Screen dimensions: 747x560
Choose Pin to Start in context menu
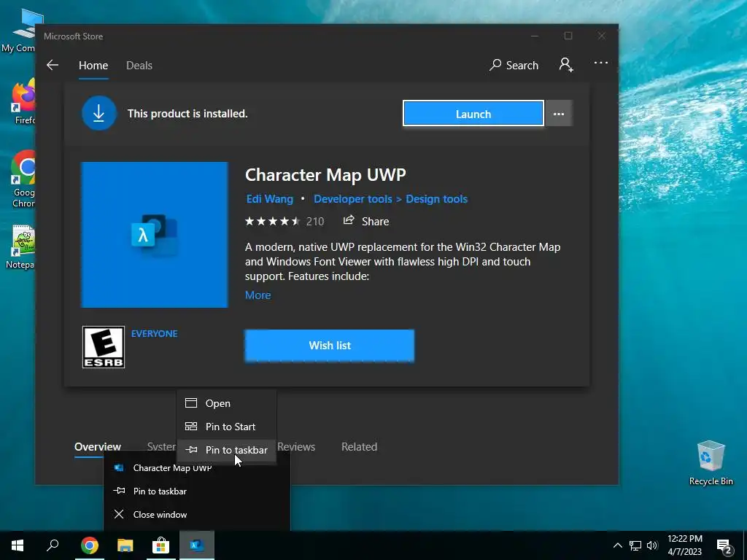tap(226, 427)
